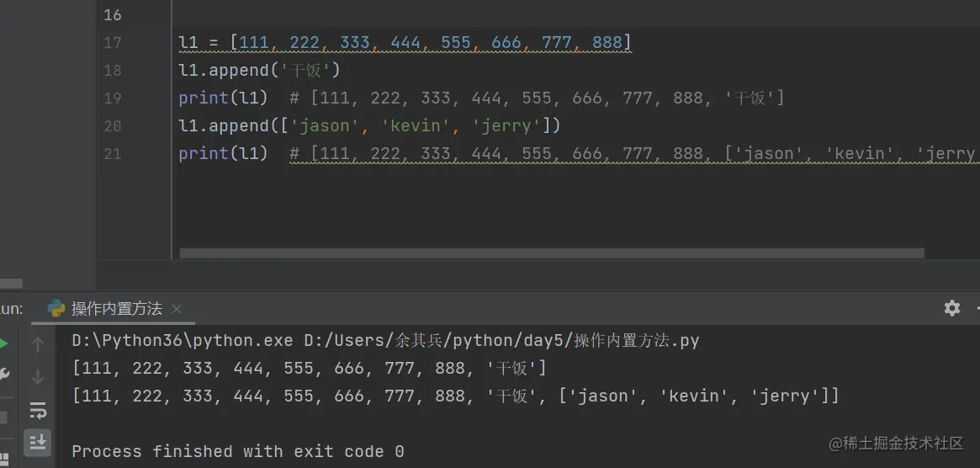Image resolution: width=980 pixels, height=468 pixels.
Task: Click print(l1) on line 21
Action: click(223, 153)
